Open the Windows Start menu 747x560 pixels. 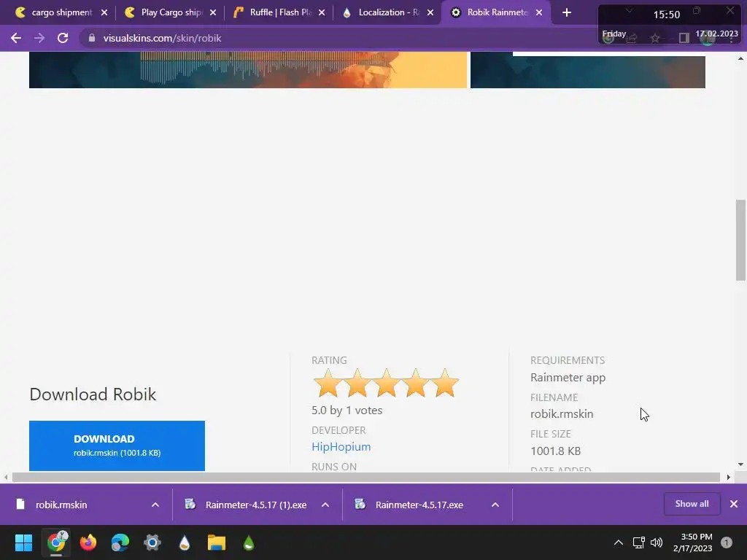coord(23,542)
